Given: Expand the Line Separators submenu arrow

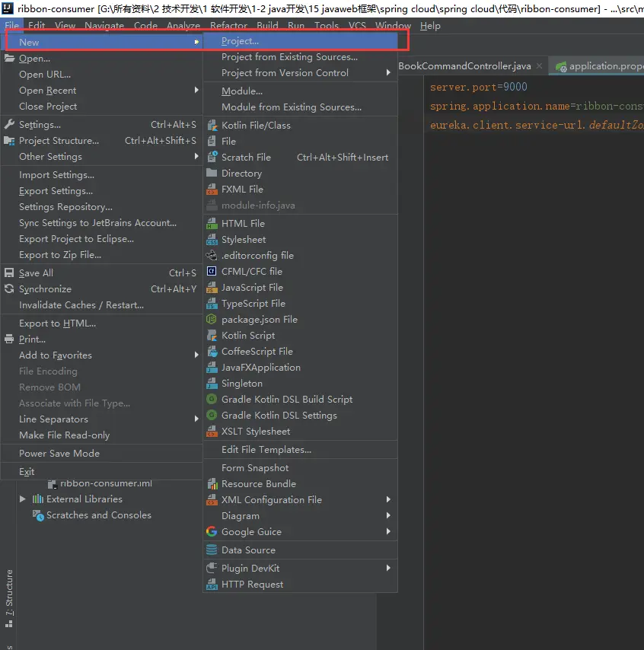Looking at the screenshot, I should click(x=196, y=419).
